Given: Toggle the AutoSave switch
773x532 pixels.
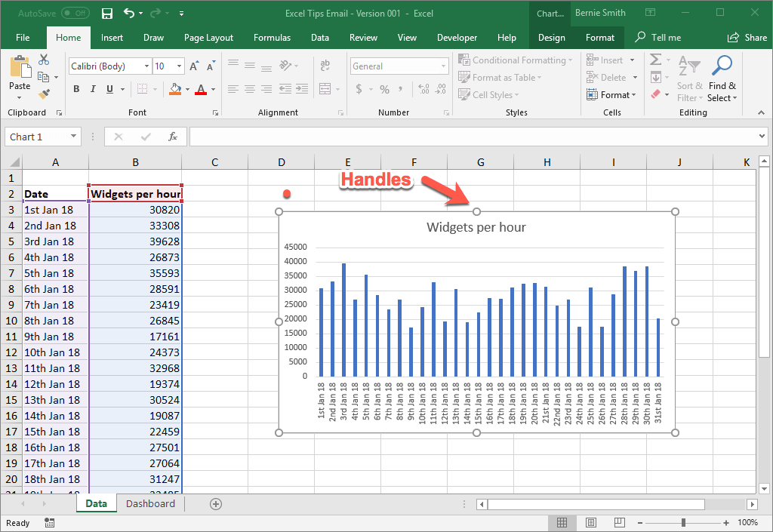Looking at the screenshot, I should (x=75, y=13).
